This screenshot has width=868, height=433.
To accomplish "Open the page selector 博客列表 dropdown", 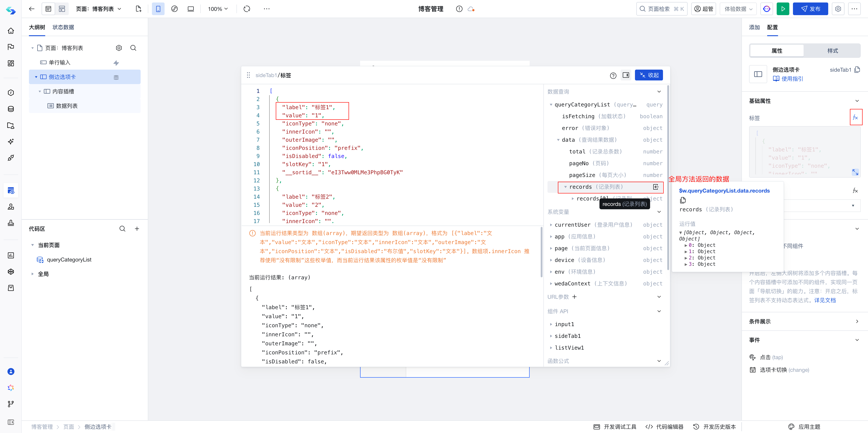I will click(x=98, y=9).
